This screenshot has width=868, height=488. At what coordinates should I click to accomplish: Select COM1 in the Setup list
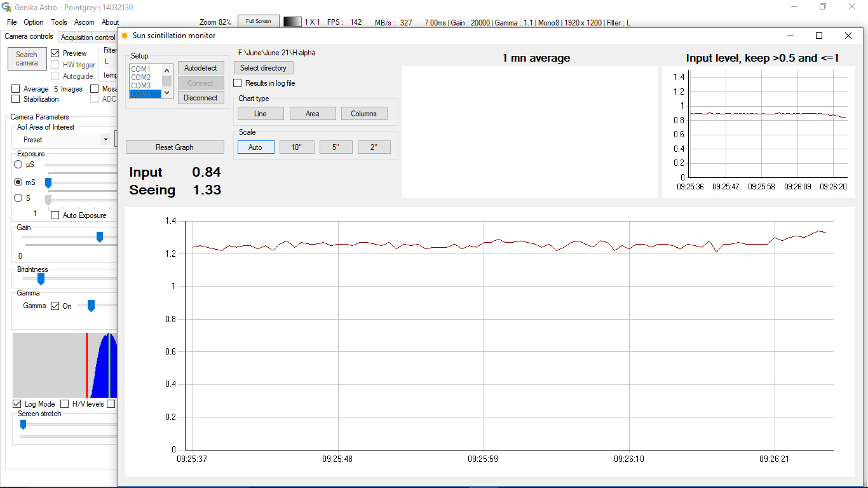click(x=146, y=69)
